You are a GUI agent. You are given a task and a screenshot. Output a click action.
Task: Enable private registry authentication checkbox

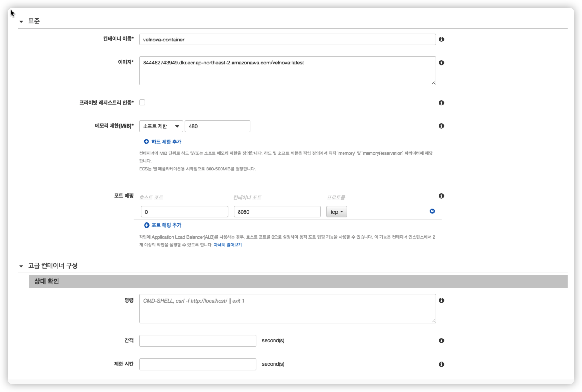coord(142,102)
